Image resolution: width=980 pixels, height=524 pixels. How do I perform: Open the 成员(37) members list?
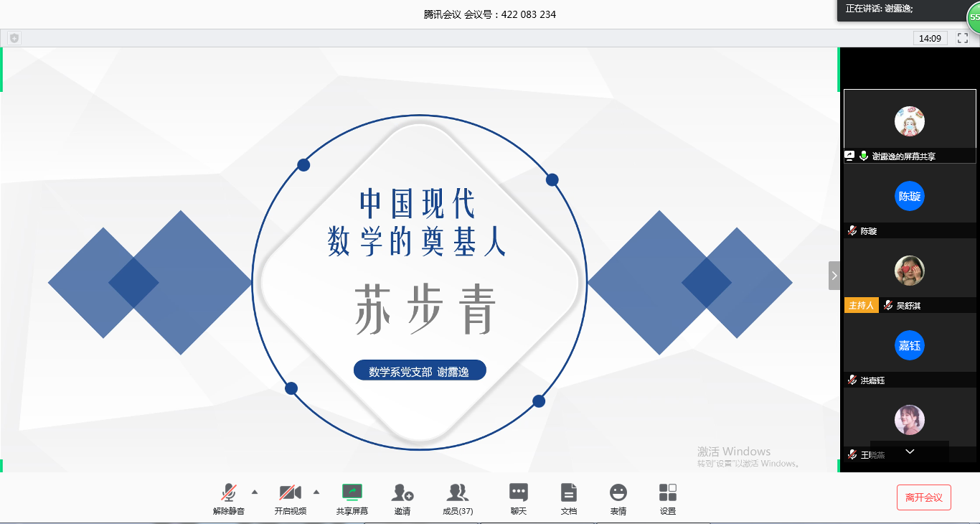[x=457, y=493]
